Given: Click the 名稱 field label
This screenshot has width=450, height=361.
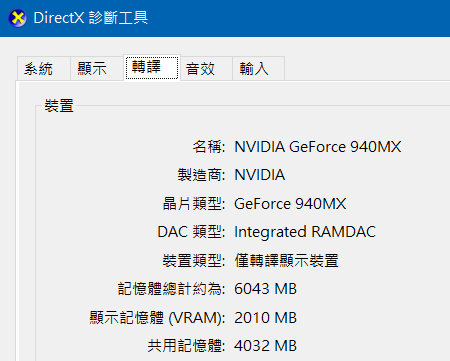Looking at the screenshot, I should tap(209, 147).
